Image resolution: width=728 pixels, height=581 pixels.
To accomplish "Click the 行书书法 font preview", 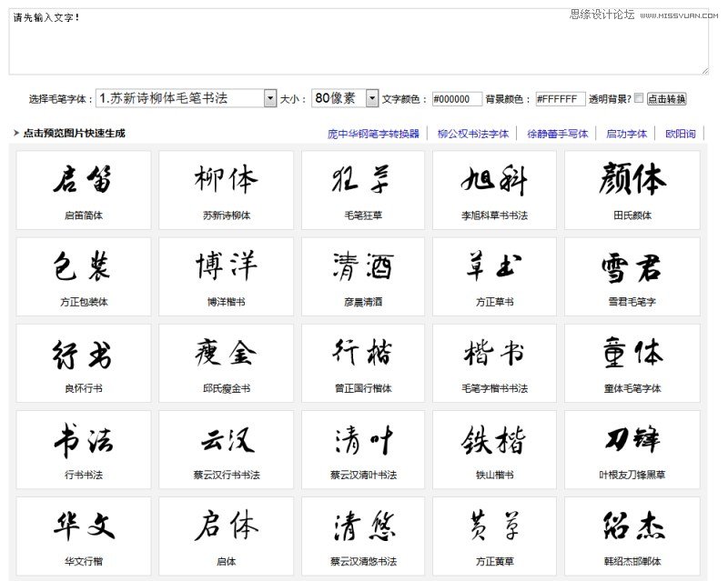I will click(x=84, y=450).
